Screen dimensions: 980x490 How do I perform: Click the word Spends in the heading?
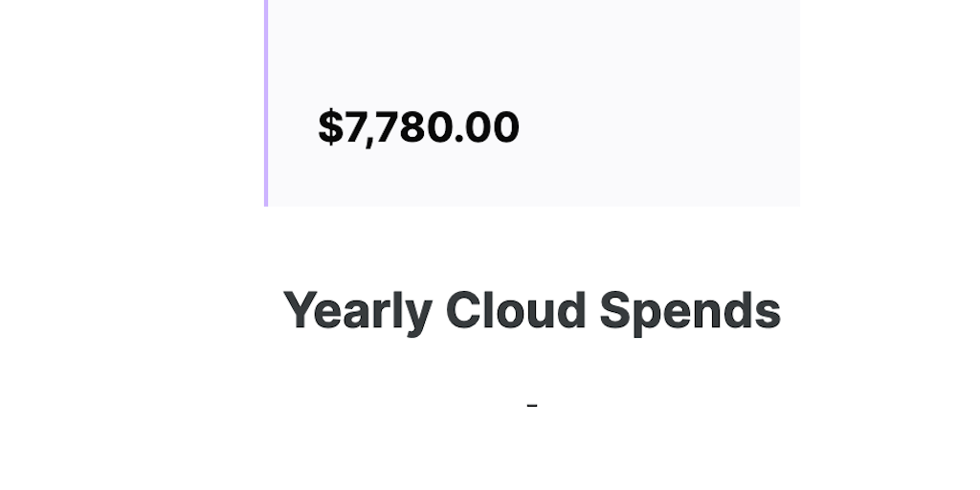690,311
